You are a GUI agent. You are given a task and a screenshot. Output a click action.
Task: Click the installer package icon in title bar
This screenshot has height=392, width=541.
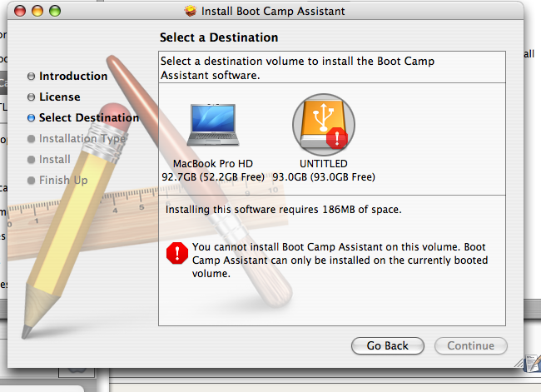pyautogui.click(x=191, y=11)
